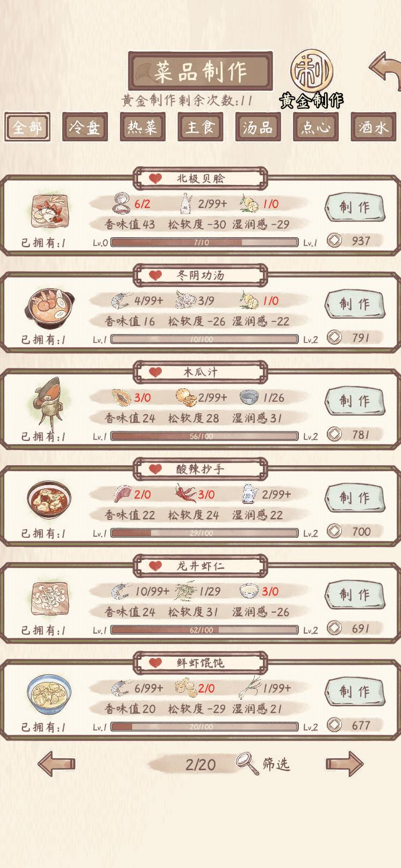Tap the shrimp ingredient icon in 龙井虾仁

tap(121, 591)
